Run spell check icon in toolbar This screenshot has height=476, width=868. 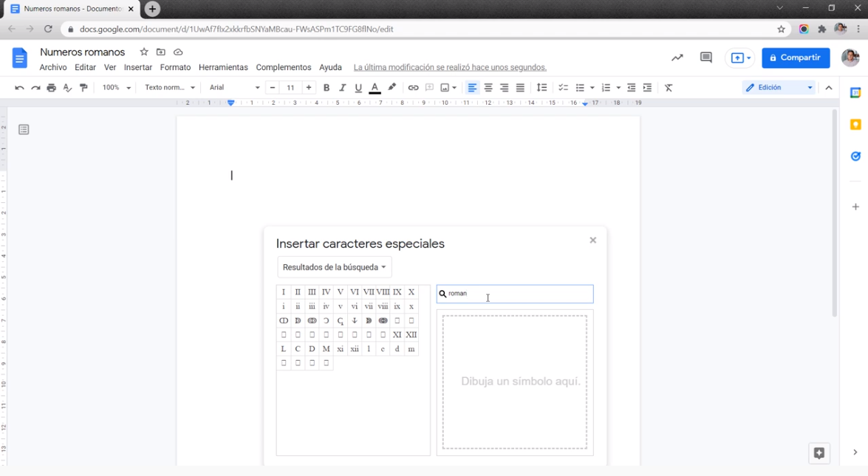pos(67,88)
